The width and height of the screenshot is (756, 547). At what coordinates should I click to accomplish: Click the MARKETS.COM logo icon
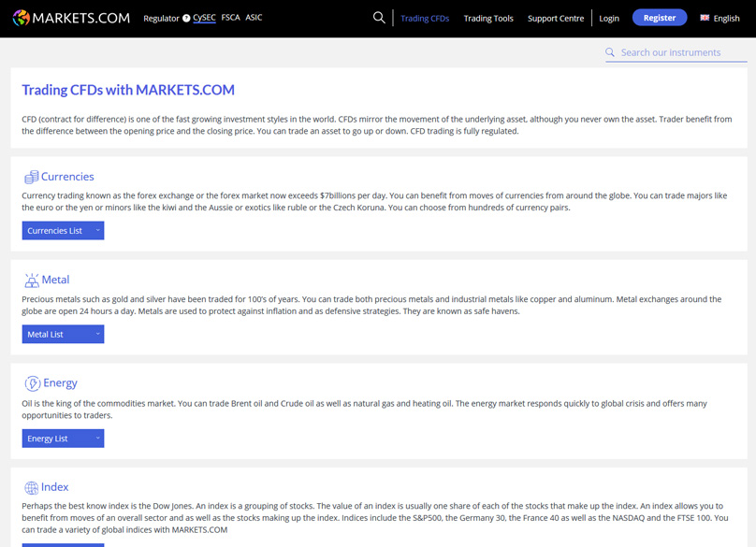click(x=21, y=18)
